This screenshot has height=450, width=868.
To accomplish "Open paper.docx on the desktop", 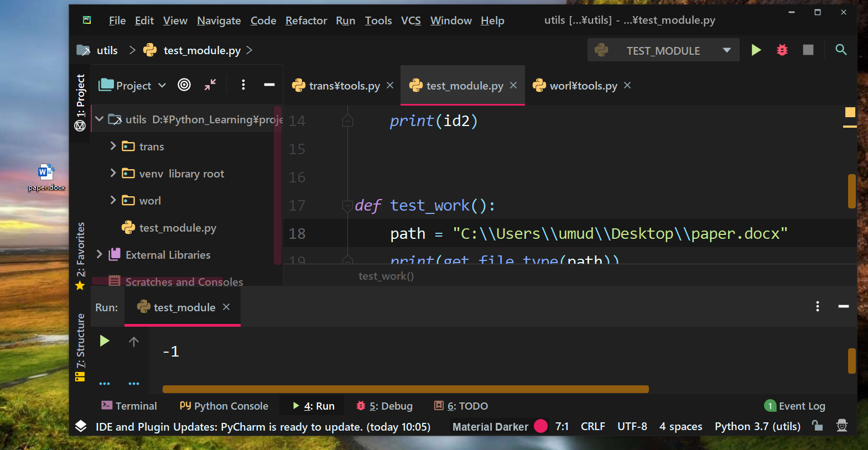I will point(46,176).
